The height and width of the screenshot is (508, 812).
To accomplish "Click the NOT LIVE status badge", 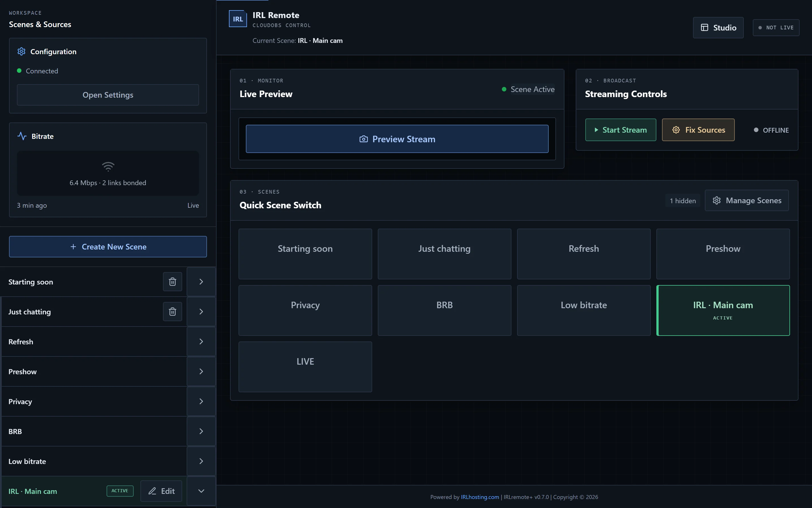I will pyautogui.click(x=776, y=28).
